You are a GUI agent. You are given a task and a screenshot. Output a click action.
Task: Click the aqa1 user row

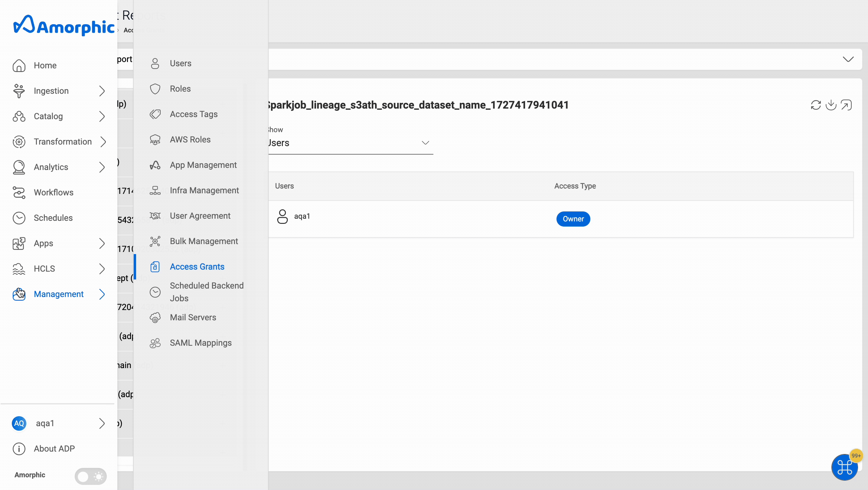tap(561, 219)
